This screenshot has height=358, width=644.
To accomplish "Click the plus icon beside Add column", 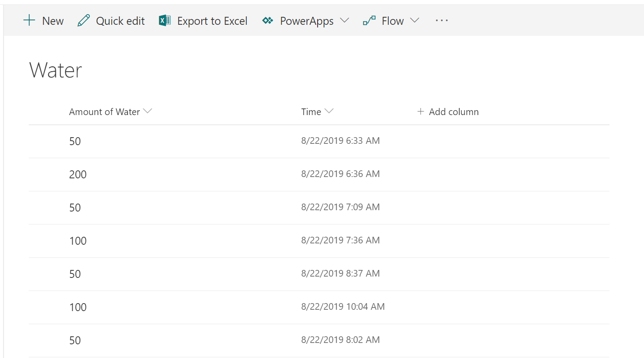I will pos(420,112).
